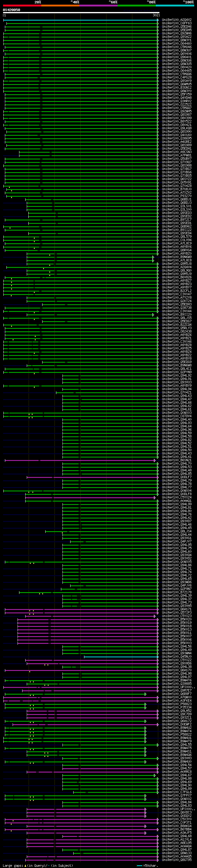This screenshot has height=868, width=197.
Task: Select the UniRef100_Q2P9N7 label
Action: tap(177, 589)
